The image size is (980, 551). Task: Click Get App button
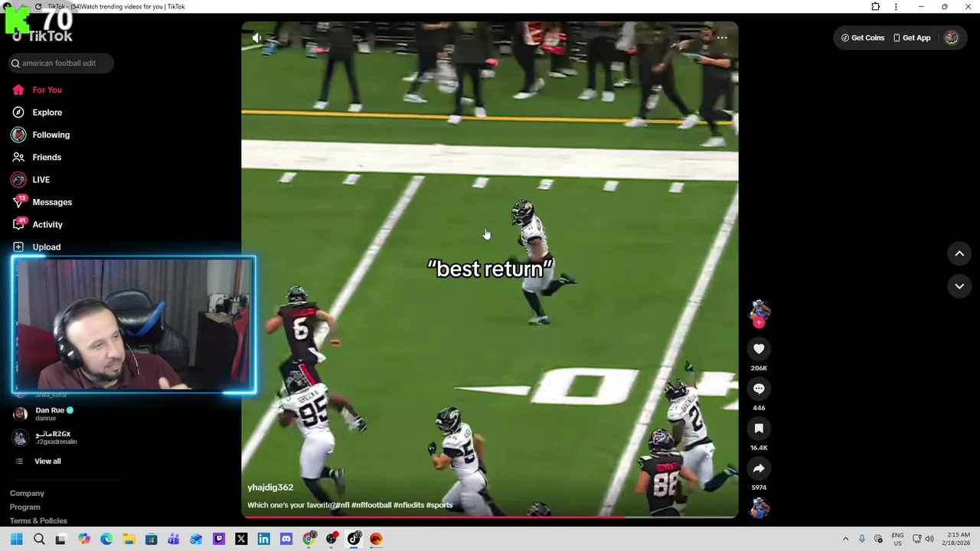pyautogui.click(x=912, y=37)
